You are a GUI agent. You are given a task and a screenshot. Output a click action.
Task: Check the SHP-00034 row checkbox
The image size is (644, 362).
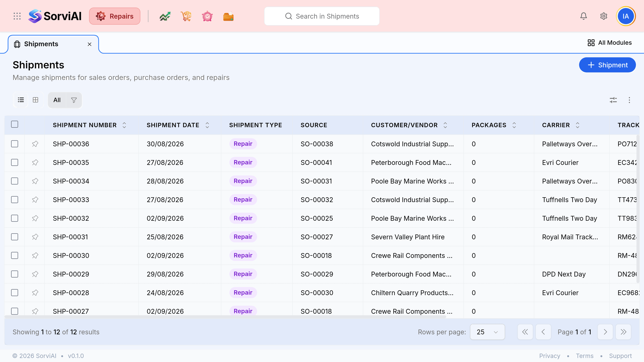(x=15, y=181)
